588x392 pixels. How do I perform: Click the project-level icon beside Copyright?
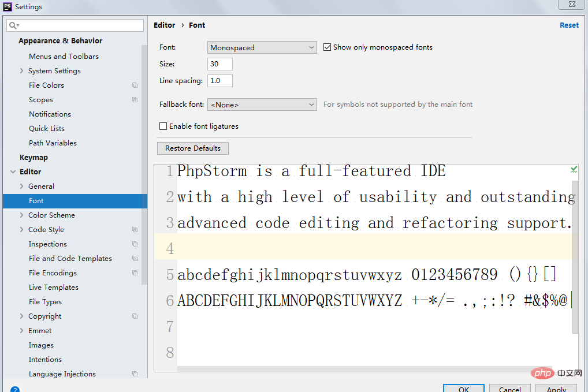135,316
